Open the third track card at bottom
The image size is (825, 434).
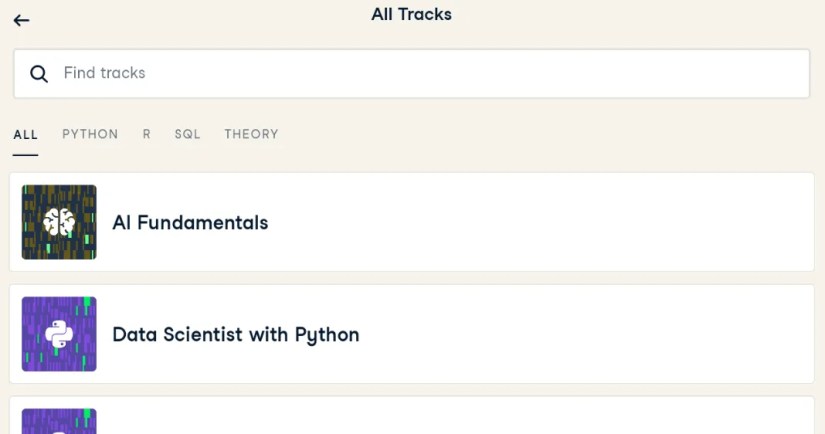pos(411,418)
